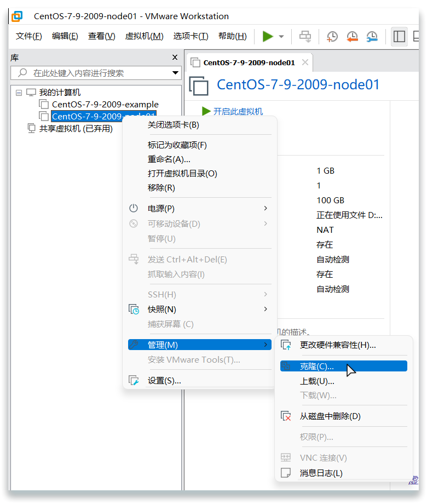Image resolution: width=427 pixels, height=504 pixels.
Task: Click the arrow chevron on the 电源(P) row
Action: click(266, 208)
